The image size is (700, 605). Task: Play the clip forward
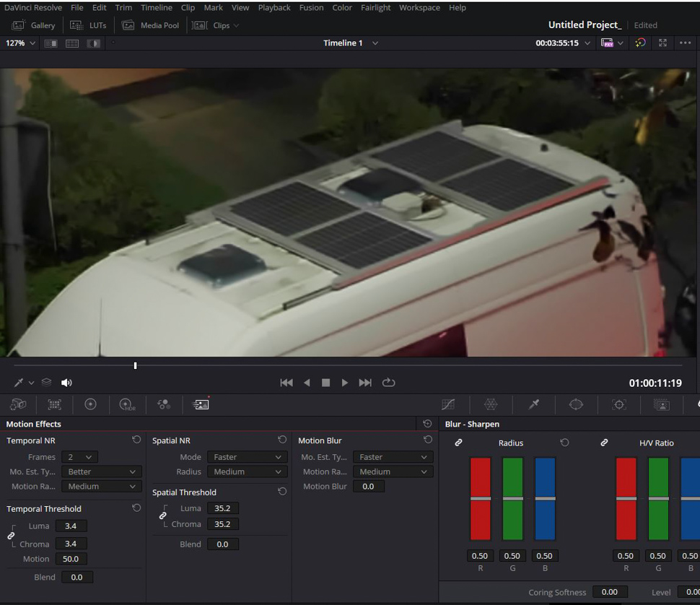coord(345,383)
